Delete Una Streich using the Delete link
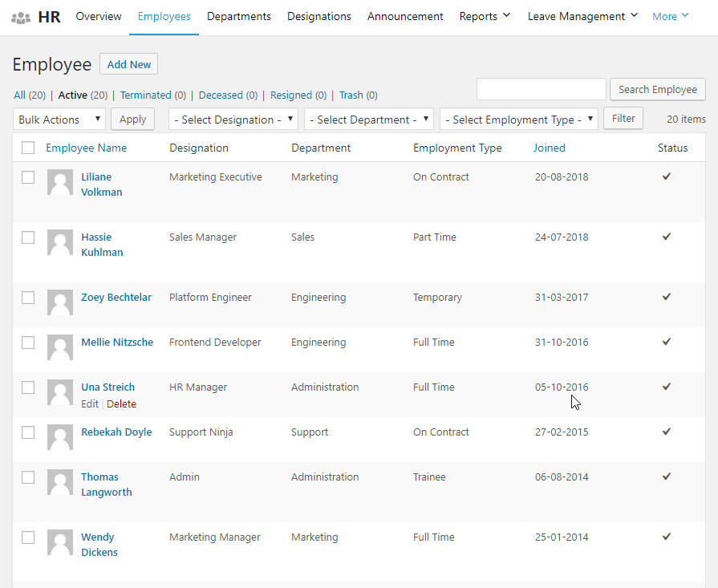The image size is (718, 588). [121, 403]
